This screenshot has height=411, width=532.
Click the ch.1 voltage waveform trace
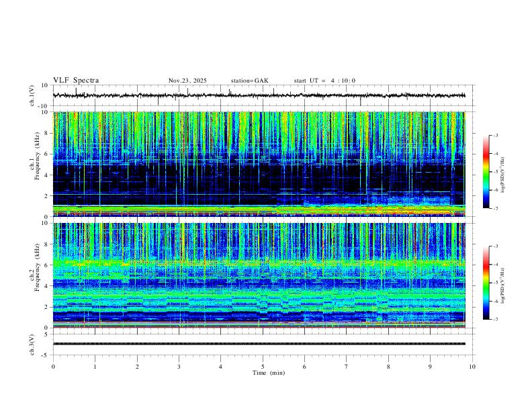259,95
